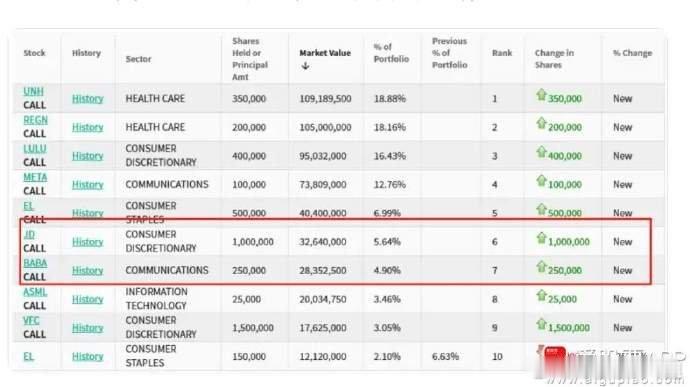The width and height of the screenshot is (690, 387).
Task: Open the LULU ticker link
Action: (35, 149)
